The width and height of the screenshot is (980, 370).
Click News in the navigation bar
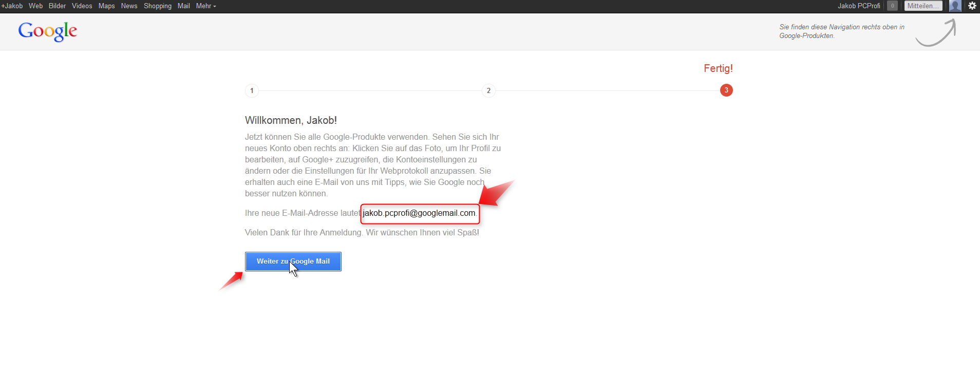tap(129, 6)
